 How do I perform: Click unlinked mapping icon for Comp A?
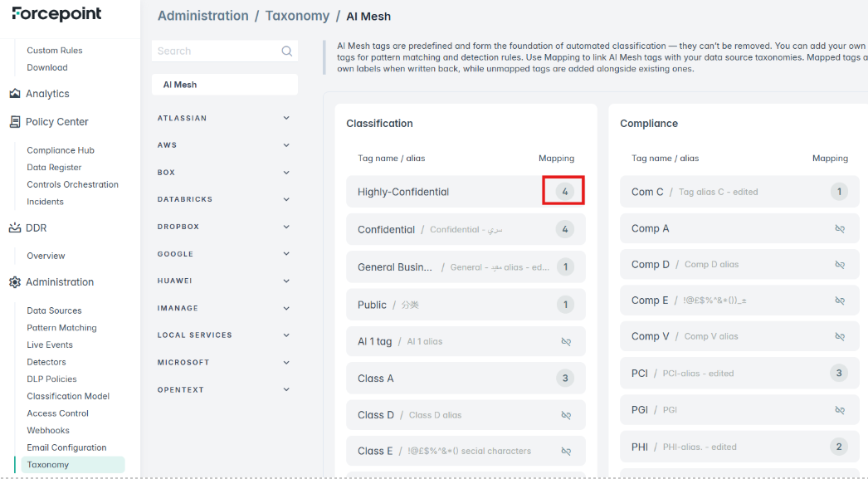[840, 228]
